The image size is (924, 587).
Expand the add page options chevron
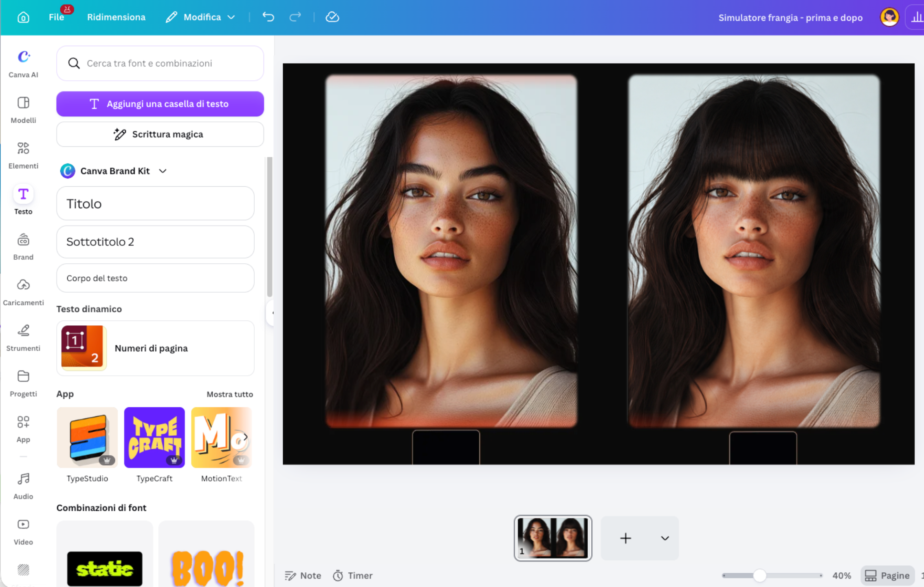click(x=665, y=538)
